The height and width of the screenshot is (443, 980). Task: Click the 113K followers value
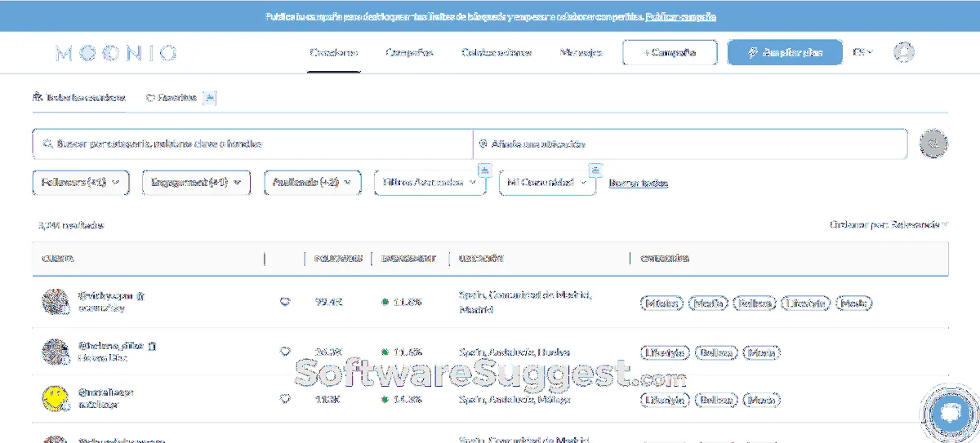pos(327,399)
